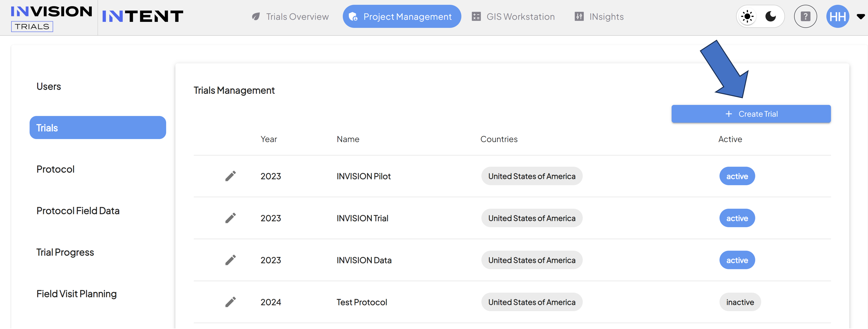Select Field Visit Planning sidebar item
The height and width of the screenshot is (329, 868).
[x=76, y=294]
